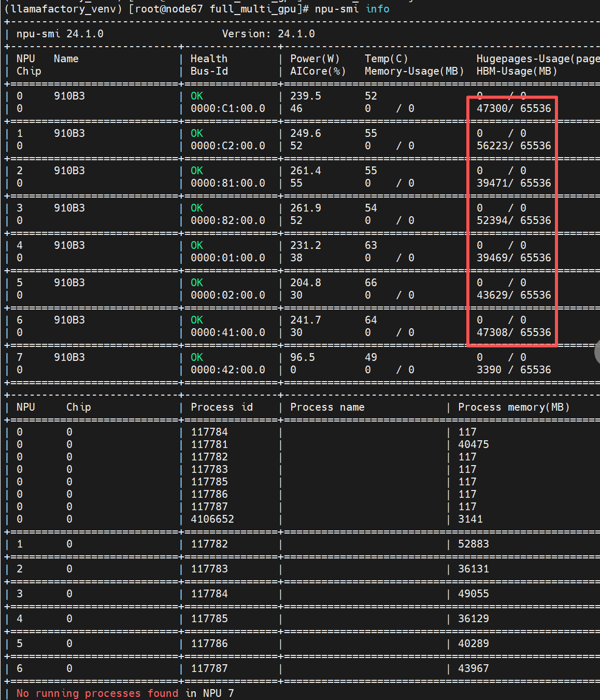Screen dimensions: 600x700
Task: Select the Bus-Id 0000:01:00.0
Action: (x=228, y=258)
